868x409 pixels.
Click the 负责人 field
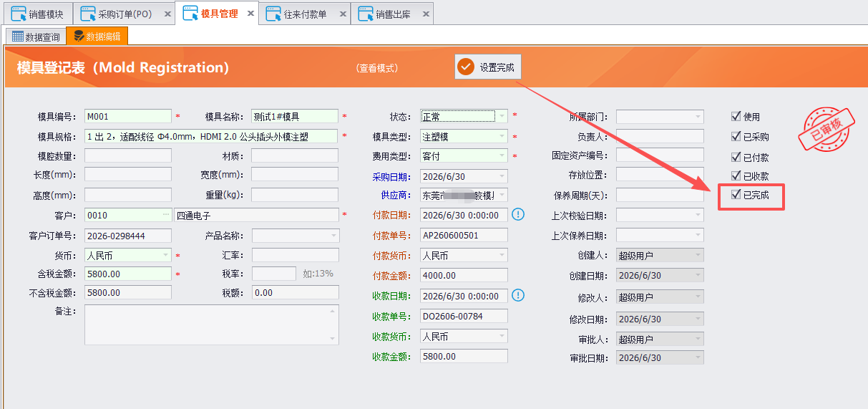pyautogui.click(x=660, y=136)
